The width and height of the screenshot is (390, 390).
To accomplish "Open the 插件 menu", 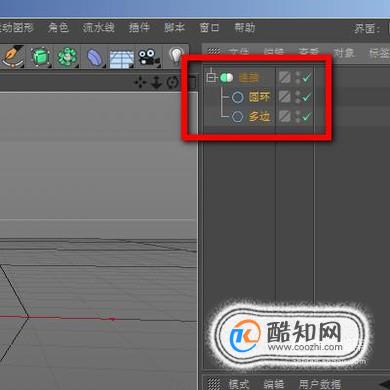I will [139, 27].
